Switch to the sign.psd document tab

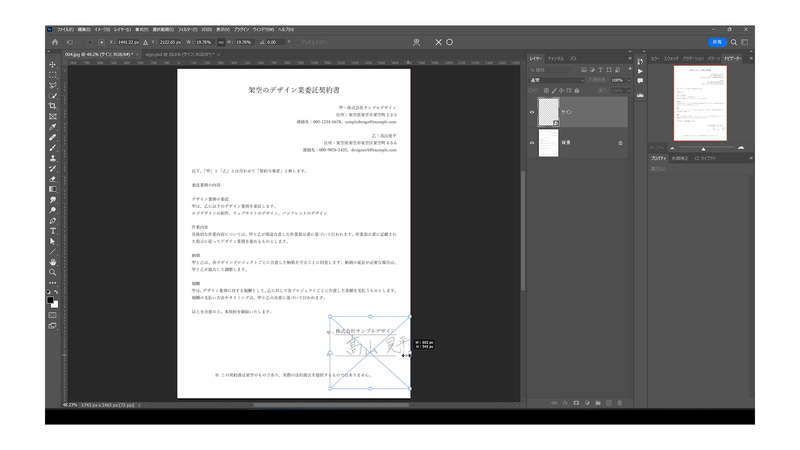(x=180, y=54)
